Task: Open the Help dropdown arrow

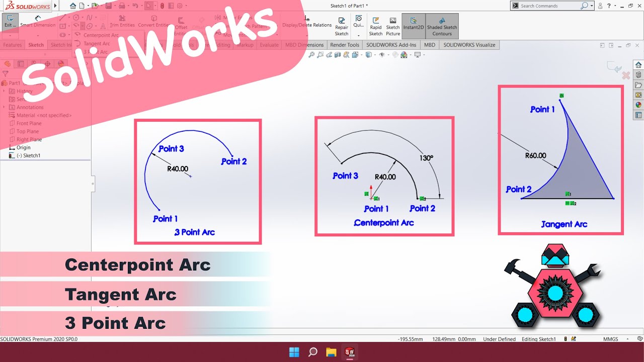Action: [x=615, y=6]
